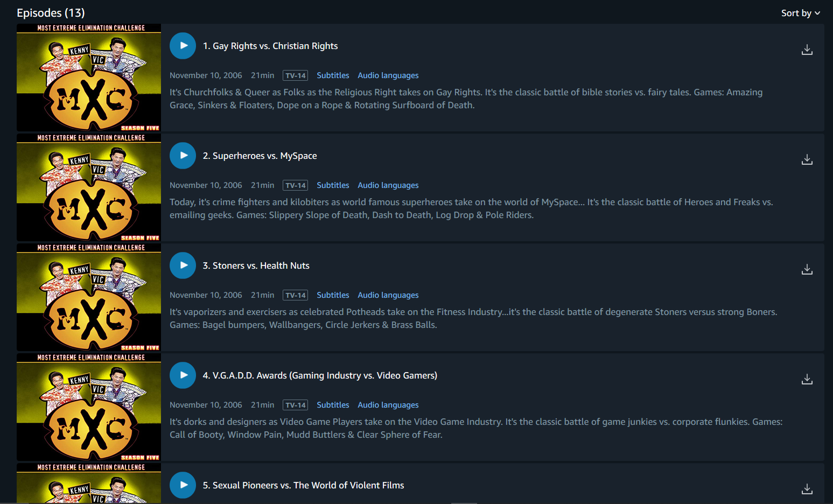This screenshot has width=833, height=504.
Task: Open the Sort by dropdown
Action: click(800, 13)
